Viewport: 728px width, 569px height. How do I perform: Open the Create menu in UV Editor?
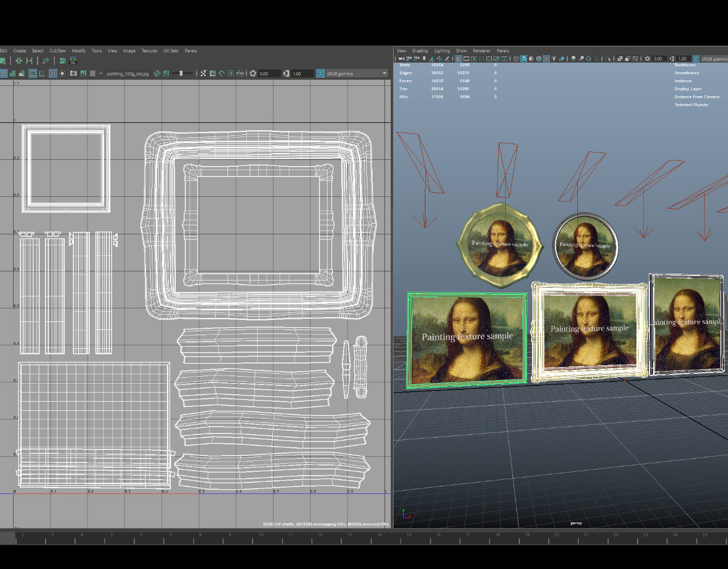(19, 51)
